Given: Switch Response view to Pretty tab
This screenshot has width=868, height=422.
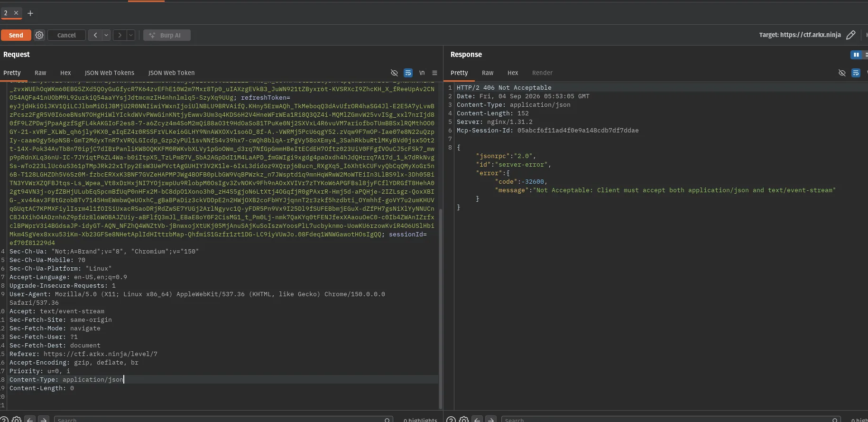Looking at the screenshot, I should point(459,73).
